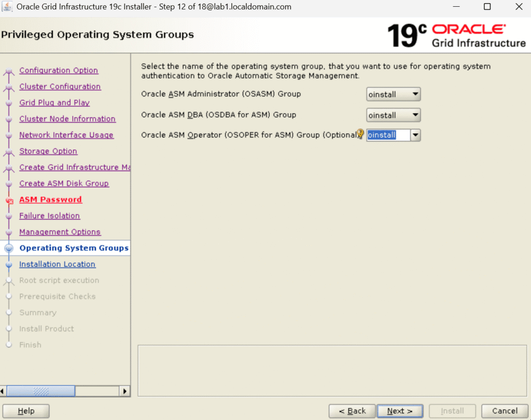Click the step bullet icon for Grid Plug and Play

click(x=9, y=103)
